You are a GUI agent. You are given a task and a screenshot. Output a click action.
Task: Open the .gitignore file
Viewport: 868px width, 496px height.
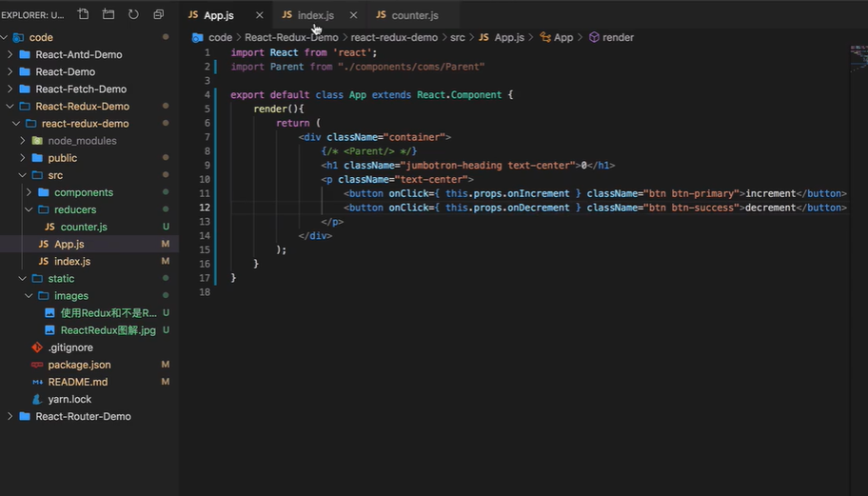point(70,347)
